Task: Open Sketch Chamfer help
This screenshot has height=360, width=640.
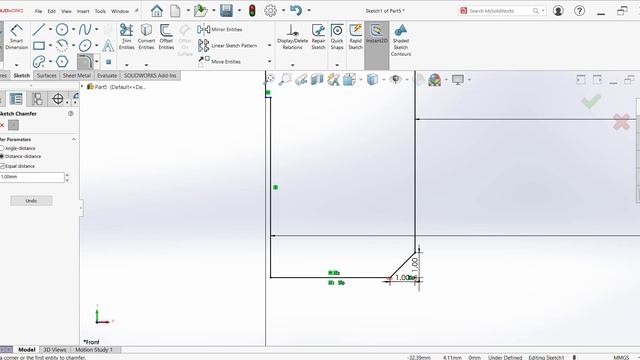Action: point(71,113)
